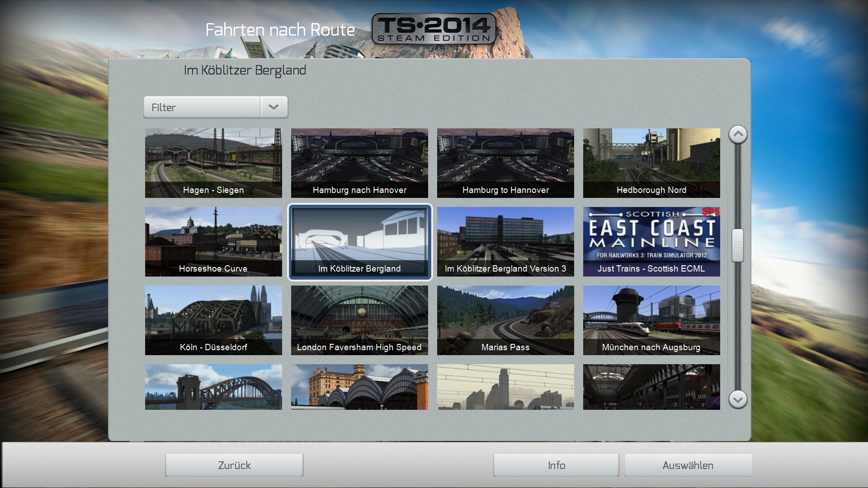Viewport: 868px width, 488px height.
Task: Choose the Marias Pass route tile
Action: [x=505, y=320]
